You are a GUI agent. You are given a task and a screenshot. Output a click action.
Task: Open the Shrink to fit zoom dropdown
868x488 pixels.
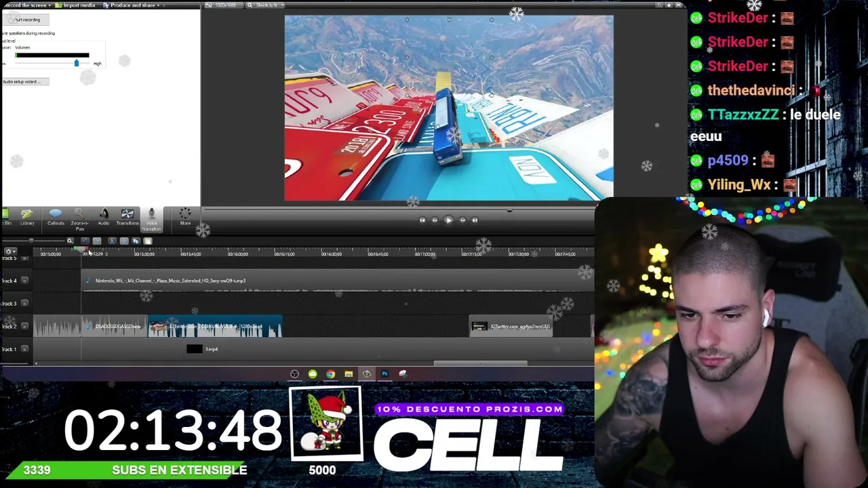pyautogui.click(x=264, y=5)
